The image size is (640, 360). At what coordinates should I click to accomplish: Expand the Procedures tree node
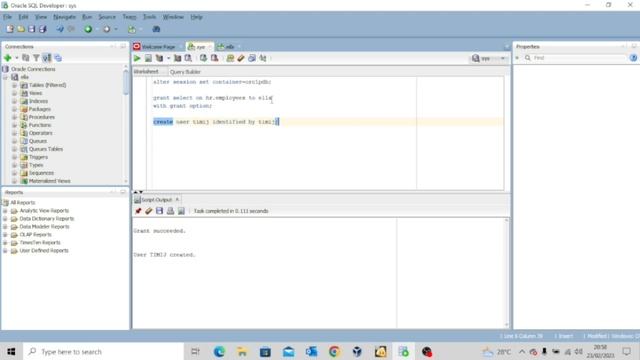point(14,117)
